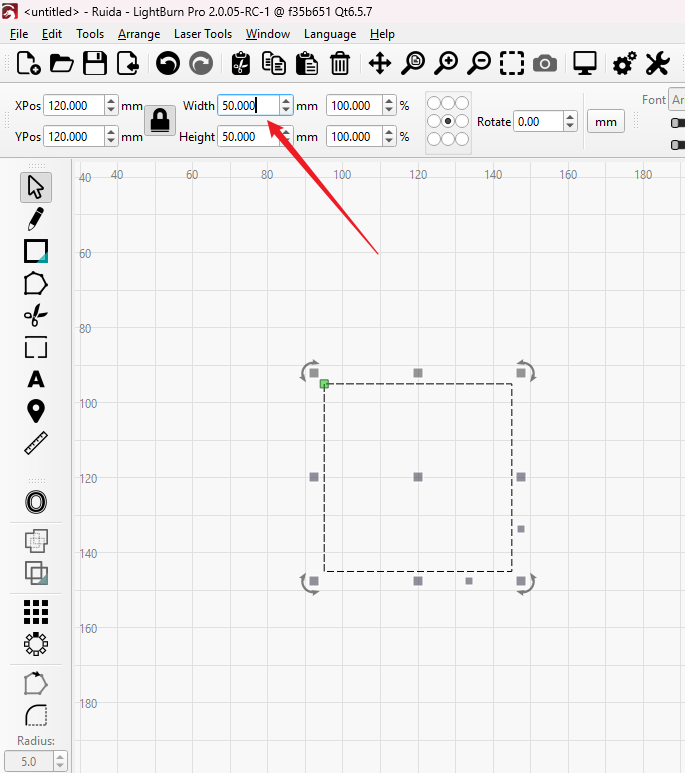
Task: Click the Save file toolbar button
Action: tap(95, 64)
